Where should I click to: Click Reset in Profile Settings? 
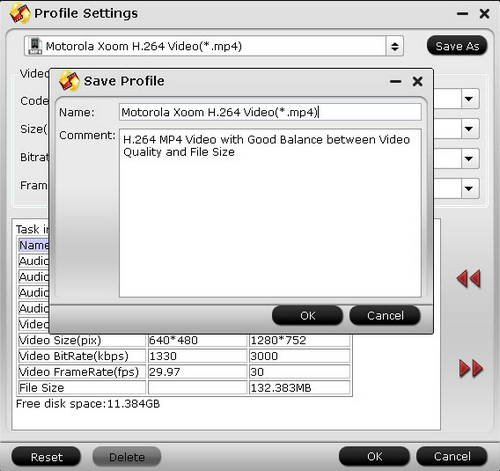(46, 457)
